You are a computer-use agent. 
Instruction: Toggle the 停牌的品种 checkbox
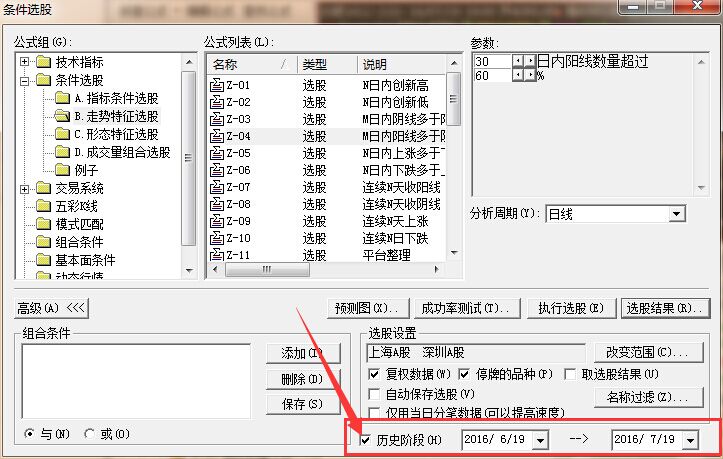(x=464, y=374)
